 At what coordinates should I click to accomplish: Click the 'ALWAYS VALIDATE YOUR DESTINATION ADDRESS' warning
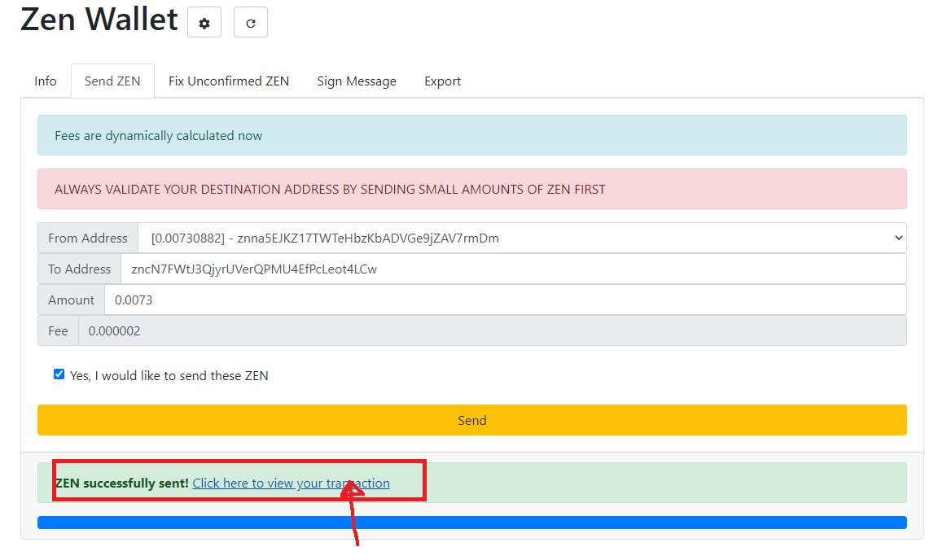[472, 189]
